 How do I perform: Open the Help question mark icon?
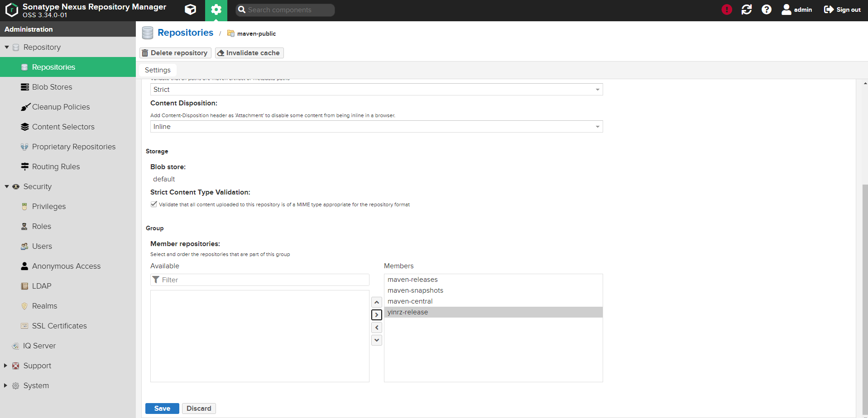click(767, 9)
